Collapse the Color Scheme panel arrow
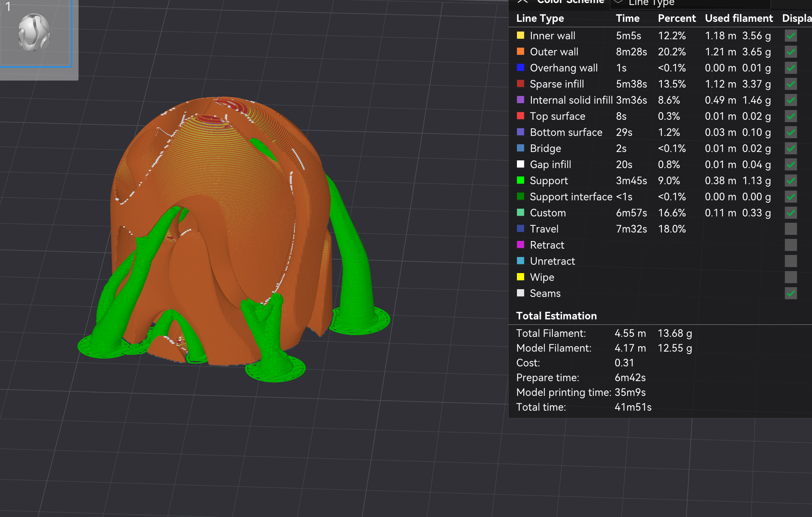 pos(522,2)
